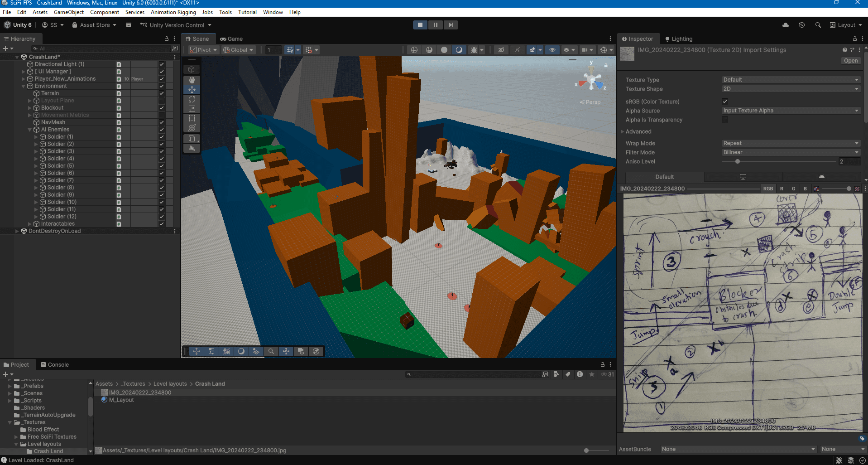Image resolution: width=868 pixels, height=465 pixels.
Task: Uncheck the sRGB (Color Texture) checkbox
Action: click(725, 102)
